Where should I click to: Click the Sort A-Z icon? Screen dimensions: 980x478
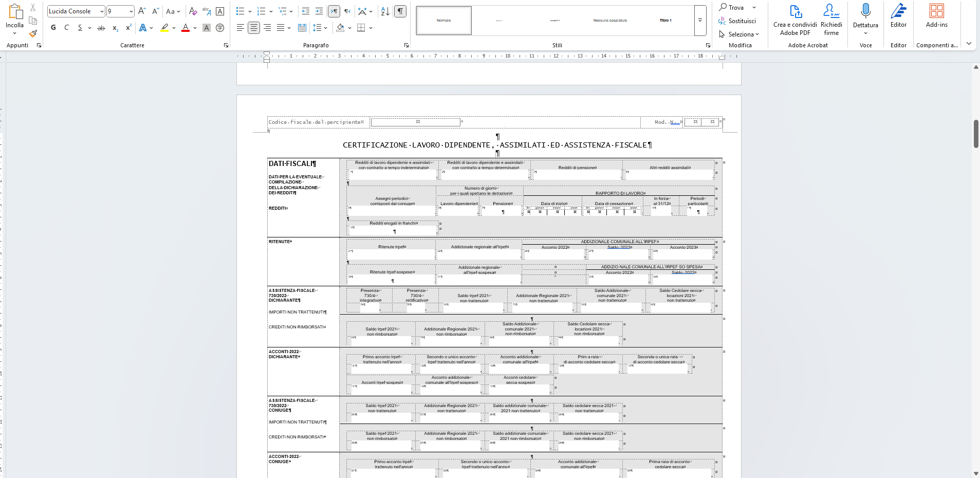click(x=385, y=11)
